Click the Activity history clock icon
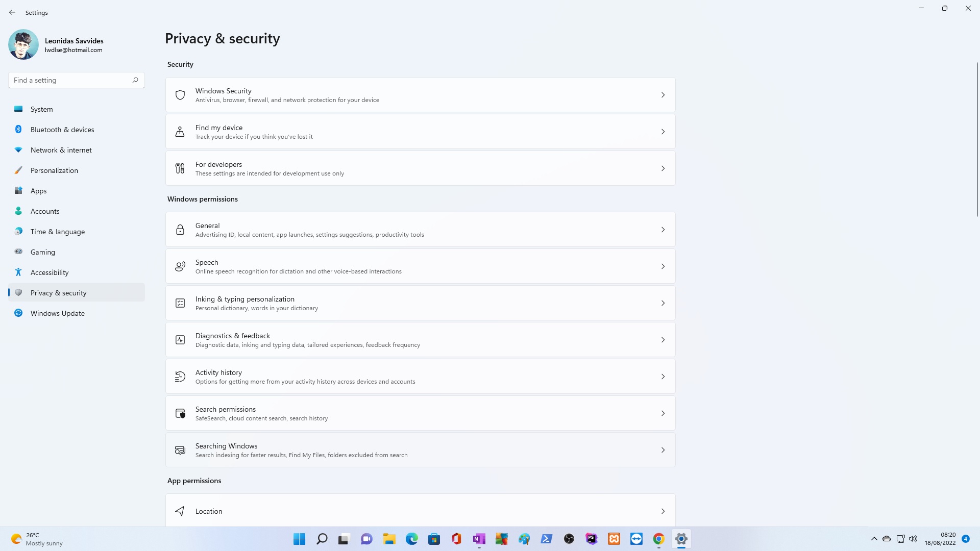The width and height of the screenshot is (980, 551). [x=180, y=377]
